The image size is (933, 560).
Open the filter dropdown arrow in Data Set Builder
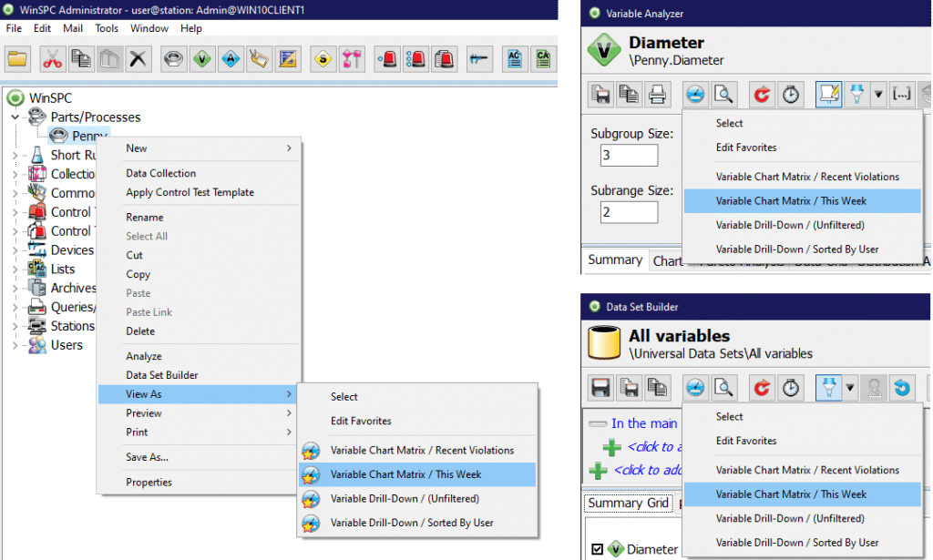(850, 388)
